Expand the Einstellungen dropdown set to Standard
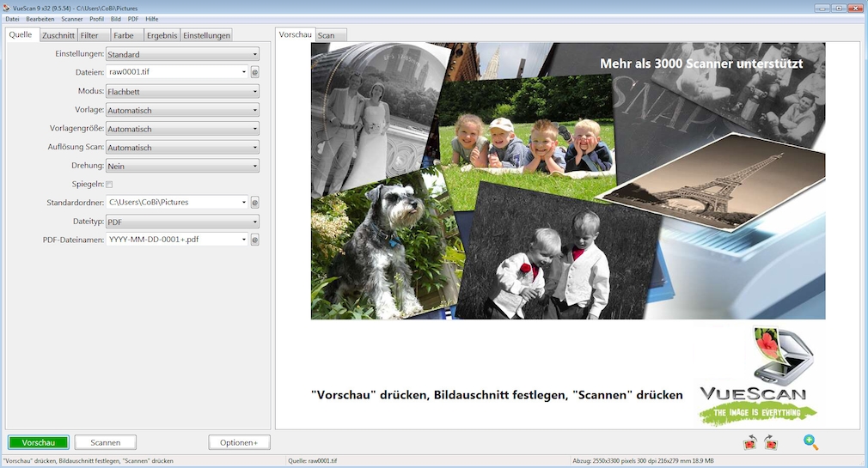Viewport: 868px width, 468px height. coord(182,54)
